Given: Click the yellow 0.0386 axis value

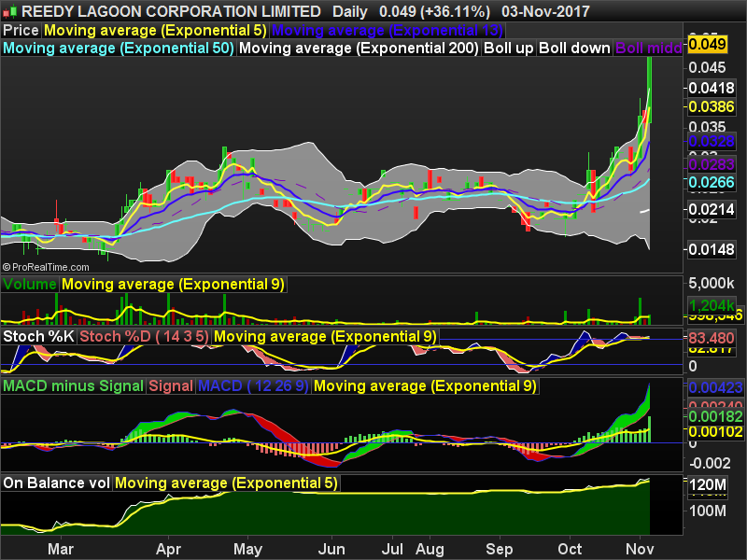Looking at the screenshot, I should (712, 106).
